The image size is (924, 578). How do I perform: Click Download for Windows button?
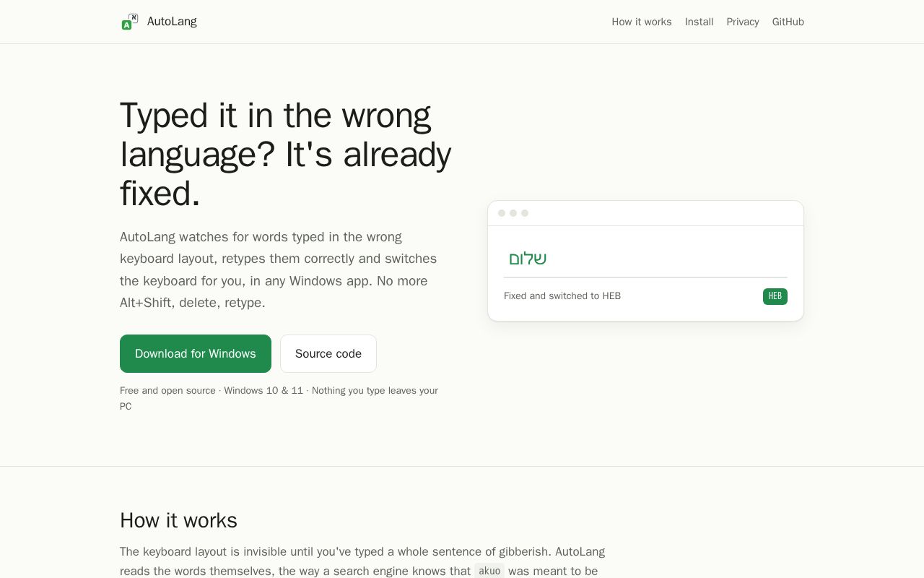coord(196,353)
